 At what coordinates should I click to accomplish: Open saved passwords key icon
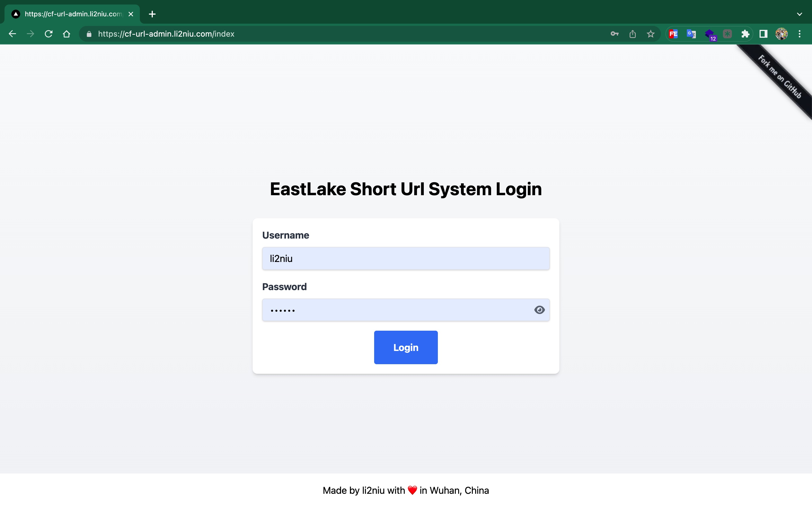(614, 34)
